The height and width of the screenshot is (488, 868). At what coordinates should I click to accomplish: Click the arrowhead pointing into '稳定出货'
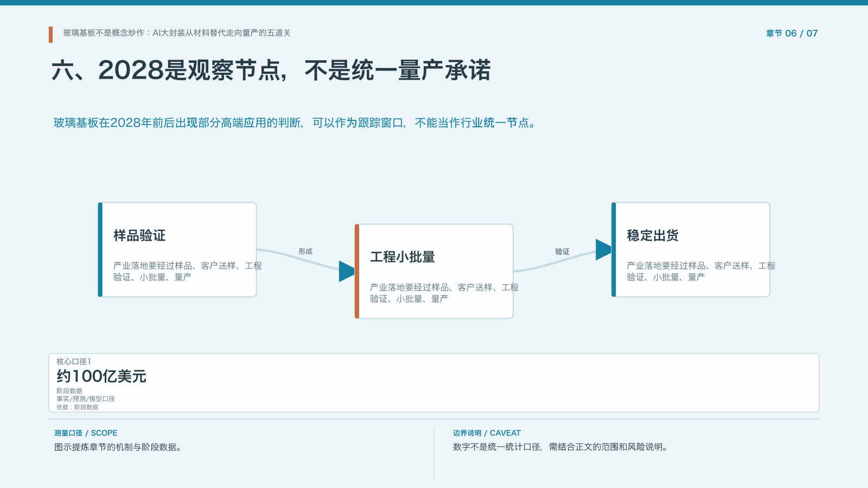[603, 249]
